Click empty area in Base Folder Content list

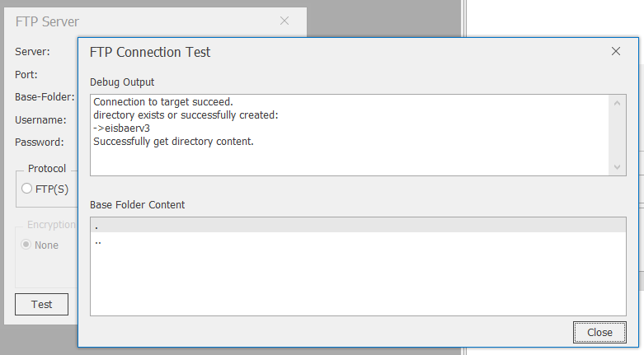pyautogui.click(x=358, y=283)
